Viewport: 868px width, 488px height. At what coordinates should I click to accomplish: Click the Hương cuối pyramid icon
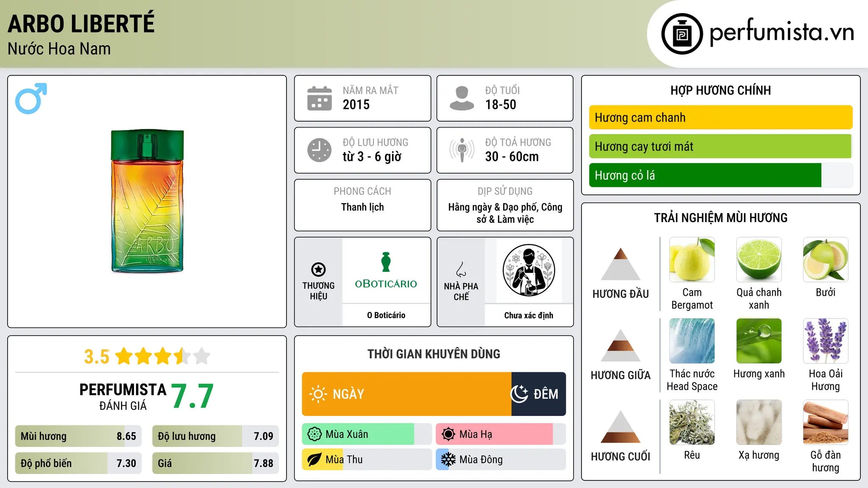pos(620,427)
